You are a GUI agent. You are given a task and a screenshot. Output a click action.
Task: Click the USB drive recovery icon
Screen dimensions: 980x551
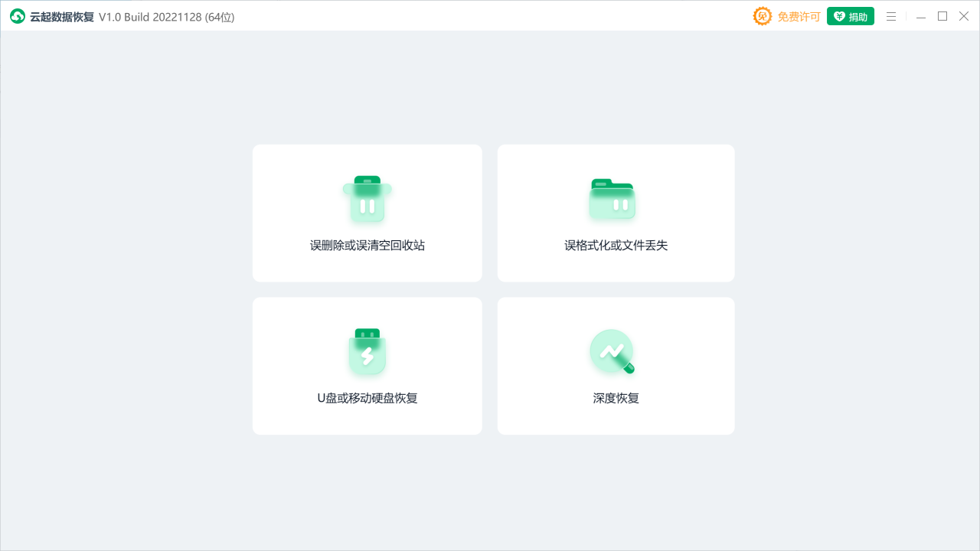coord(367,352)
